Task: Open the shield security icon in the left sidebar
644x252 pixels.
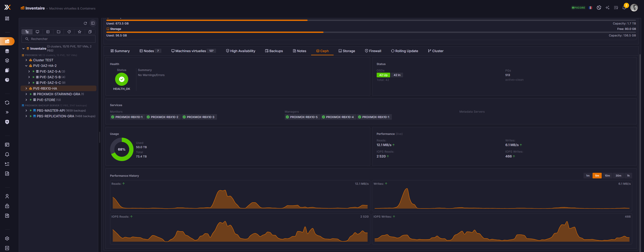Action: (x=7, y=122)
